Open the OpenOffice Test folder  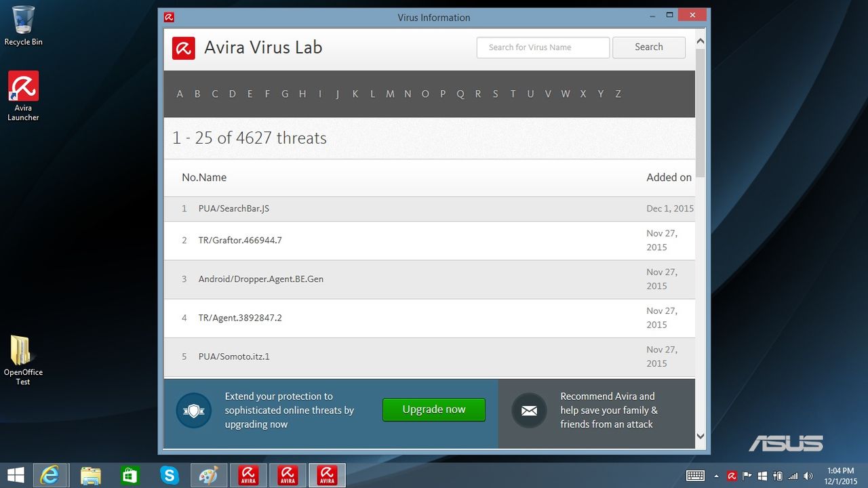pos(23,361)
